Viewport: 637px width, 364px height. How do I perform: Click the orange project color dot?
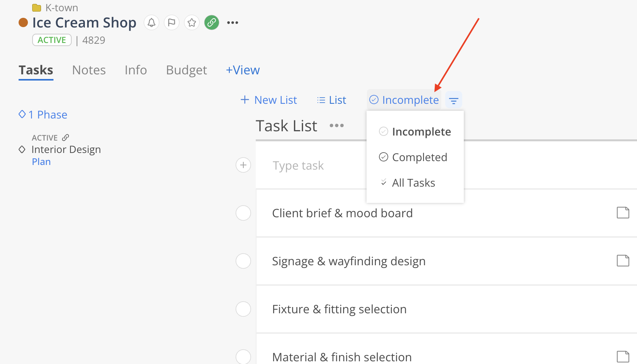[23, 23]
